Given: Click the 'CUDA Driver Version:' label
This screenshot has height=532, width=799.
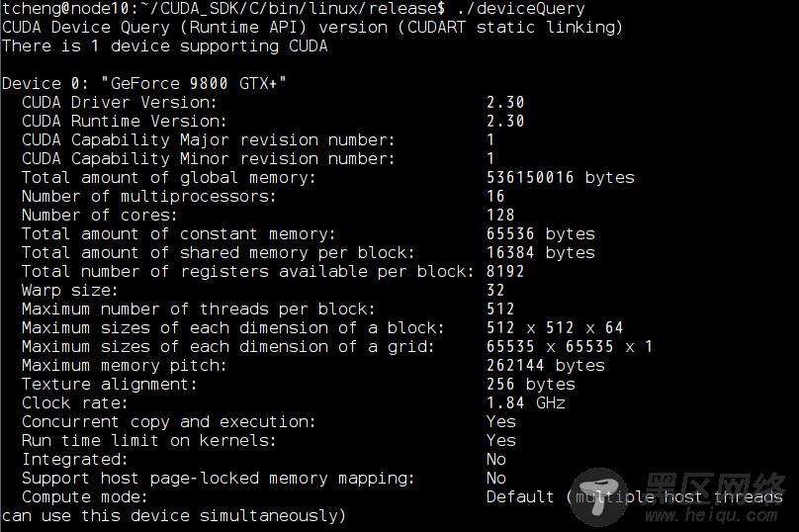Looking at the screenshot, I should [120, 103].
